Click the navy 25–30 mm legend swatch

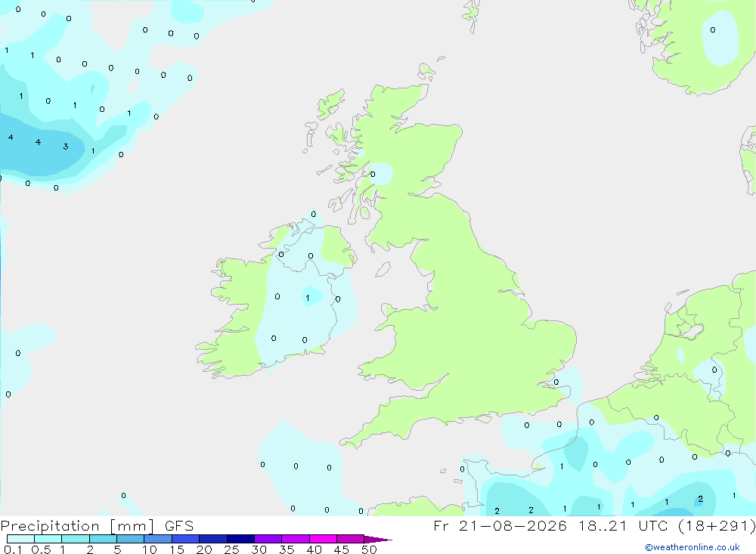click(240, 539)
